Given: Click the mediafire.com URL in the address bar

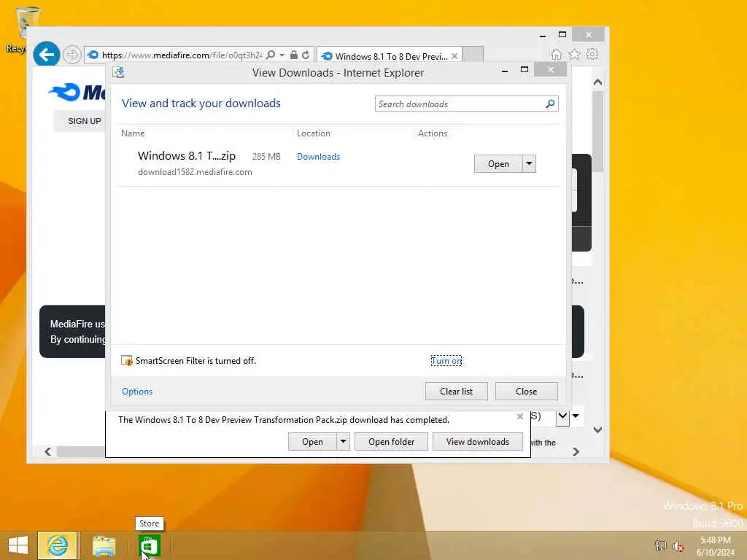Looking at the screenshot, I should click(x=182, y=55).
